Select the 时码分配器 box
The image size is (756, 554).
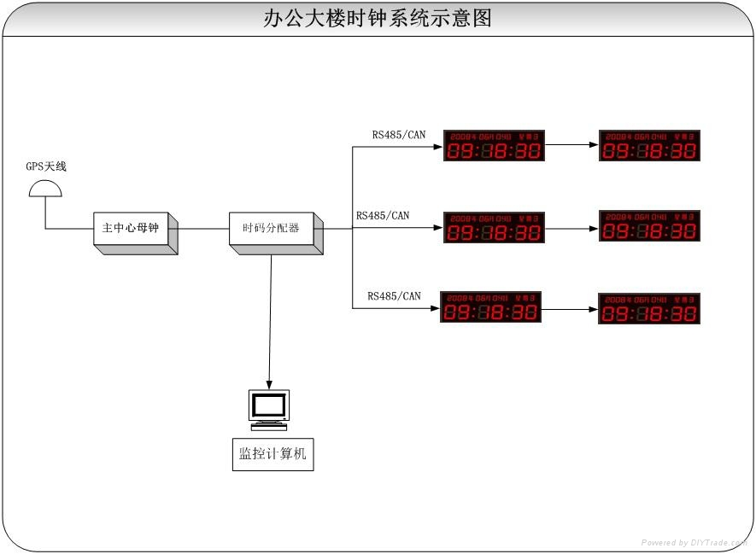pos(276,233)
